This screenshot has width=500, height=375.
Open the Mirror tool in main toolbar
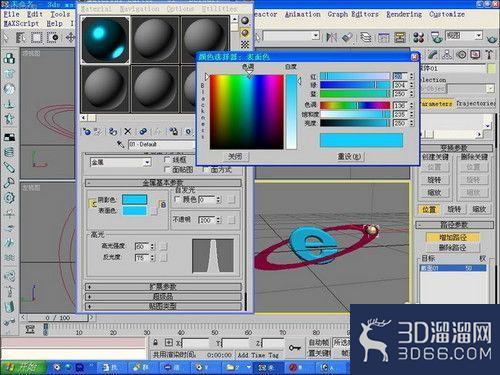pos(331,37)
